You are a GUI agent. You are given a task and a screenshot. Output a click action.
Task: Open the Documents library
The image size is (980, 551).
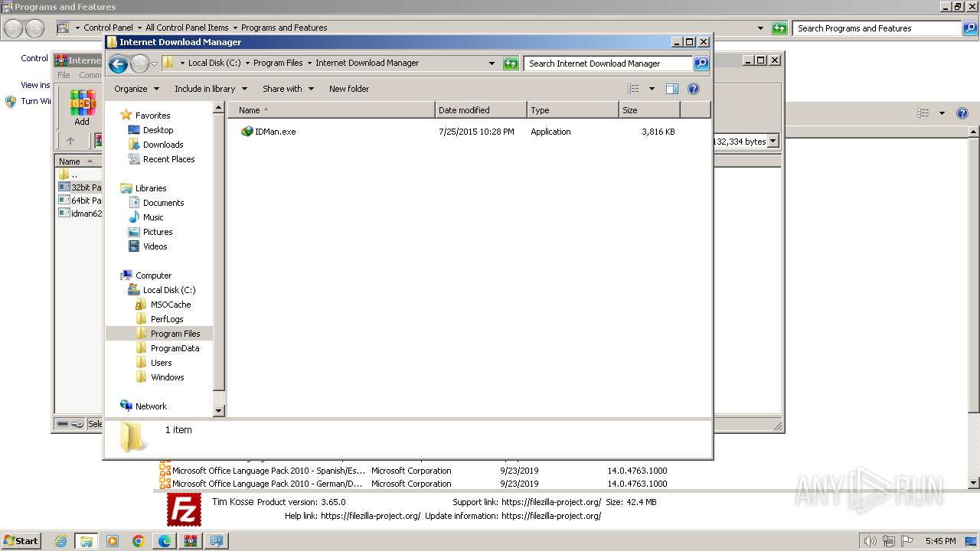[x=163, y=203]
